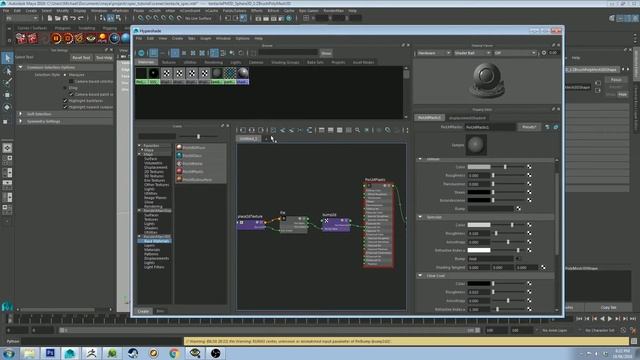Click the Tool Help button in Tool Settings
The image size is (640, 360).
[104, 58]
